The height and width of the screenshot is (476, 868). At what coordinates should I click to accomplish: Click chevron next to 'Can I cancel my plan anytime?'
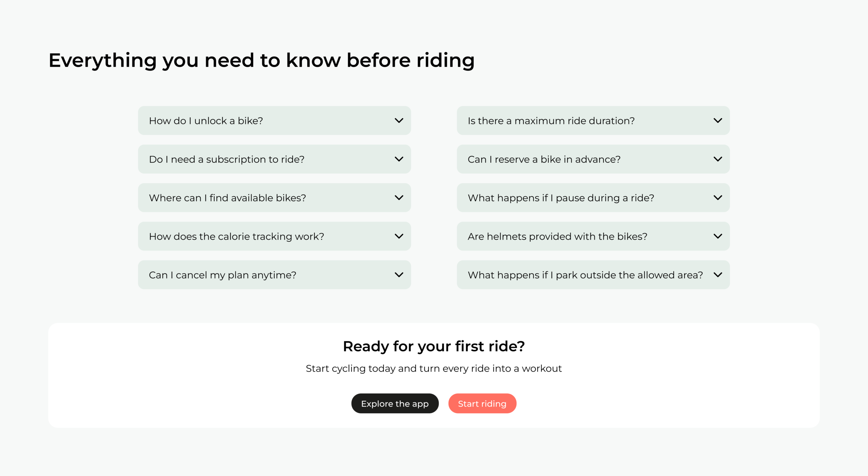pos(399,275)
